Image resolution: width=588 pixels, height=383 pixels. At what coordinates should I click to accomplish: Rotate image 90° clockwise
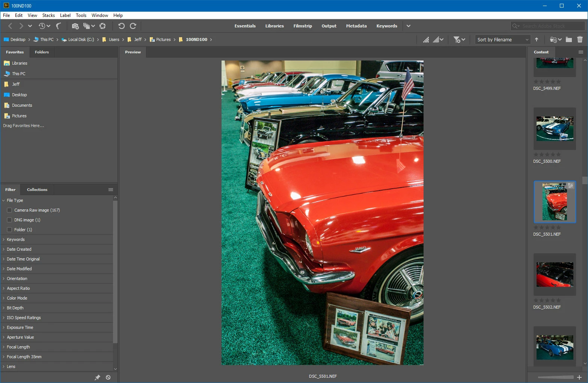tap(133, 26)
